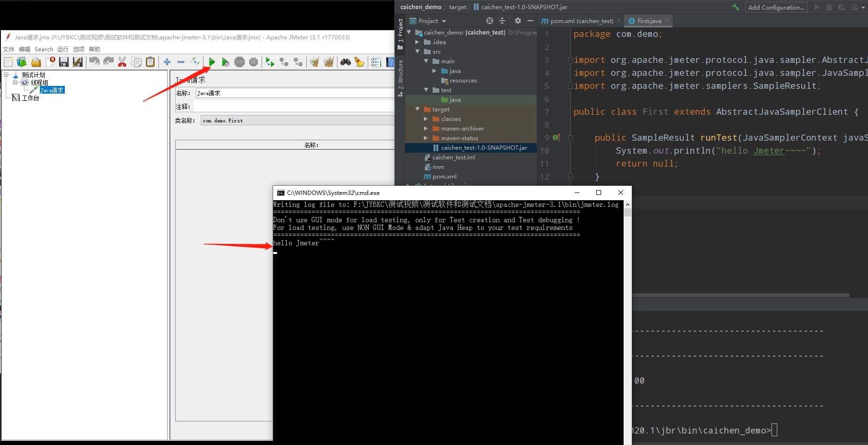Image resolution: width=868 pixels, height=445 pixels.
Task: Select 工作台 node in JMeter tree
Action: 31,98
